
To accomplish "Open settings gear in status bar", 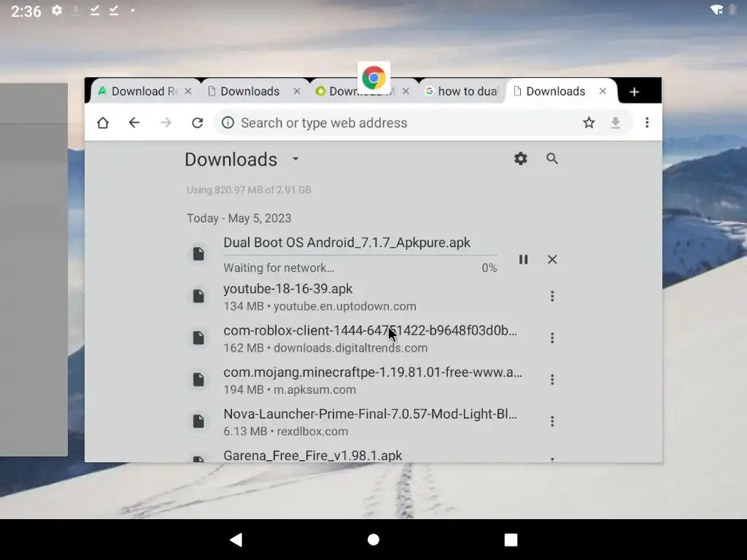I will (x=57, y=10).
